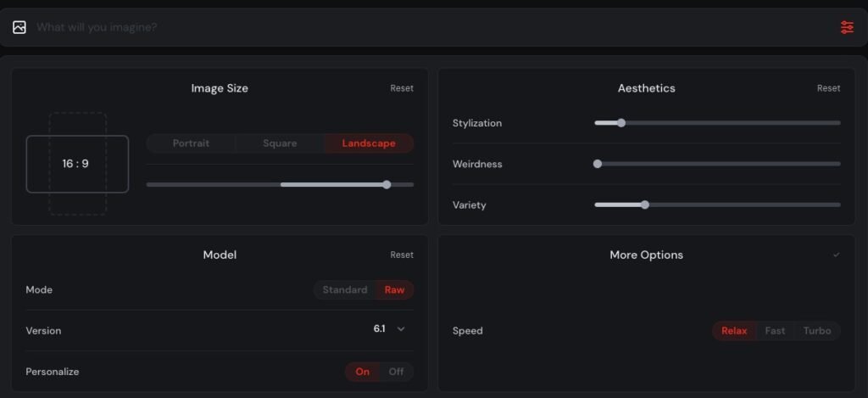Turn Personalize off

coord(396,372)
